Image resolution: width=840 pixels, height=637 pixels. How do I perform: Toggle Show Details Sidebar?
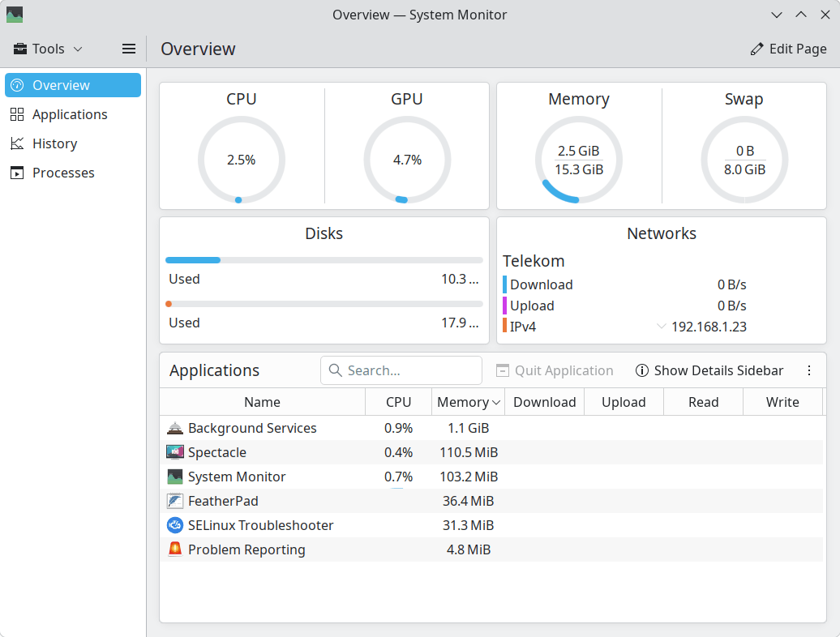click(709, 370)
